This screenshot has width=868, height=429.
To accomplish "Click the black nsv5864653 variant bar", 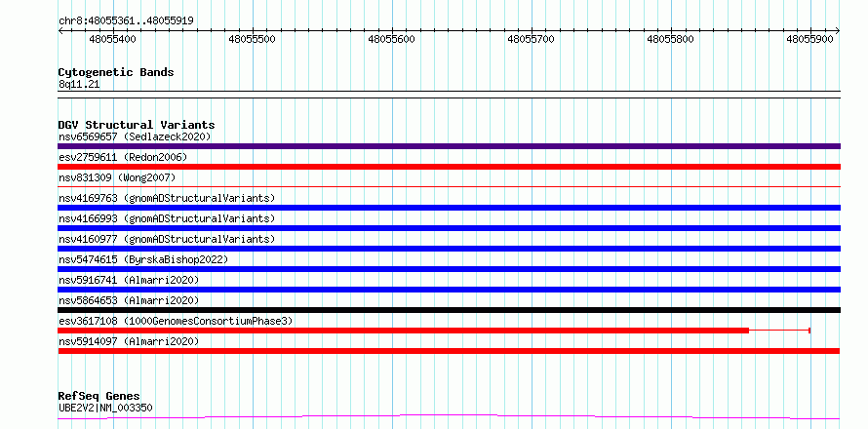I will coord(449,310).
